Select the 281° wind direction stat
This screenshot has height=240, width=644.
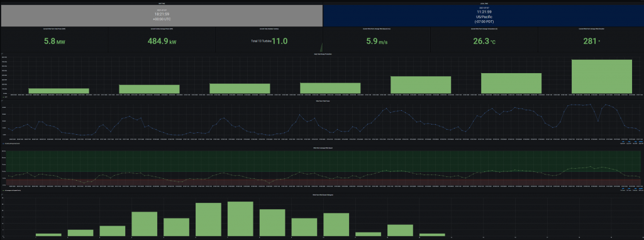click(x=591, y=41)
